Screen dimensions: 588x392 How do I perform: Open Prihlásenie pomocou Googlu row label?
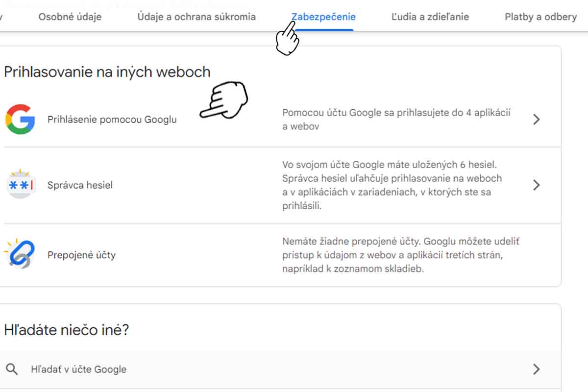[x=112, y=119]
